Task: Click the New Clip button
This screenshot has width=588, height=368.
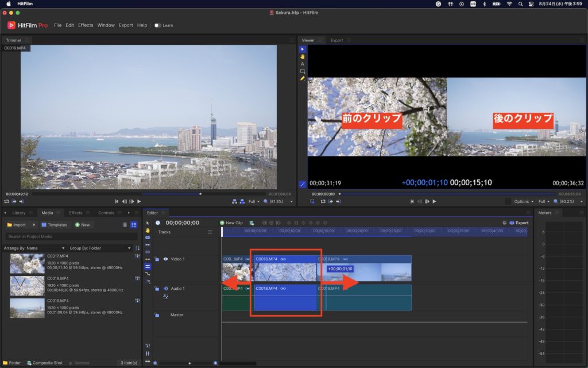Action: click(x=231, y=223)
